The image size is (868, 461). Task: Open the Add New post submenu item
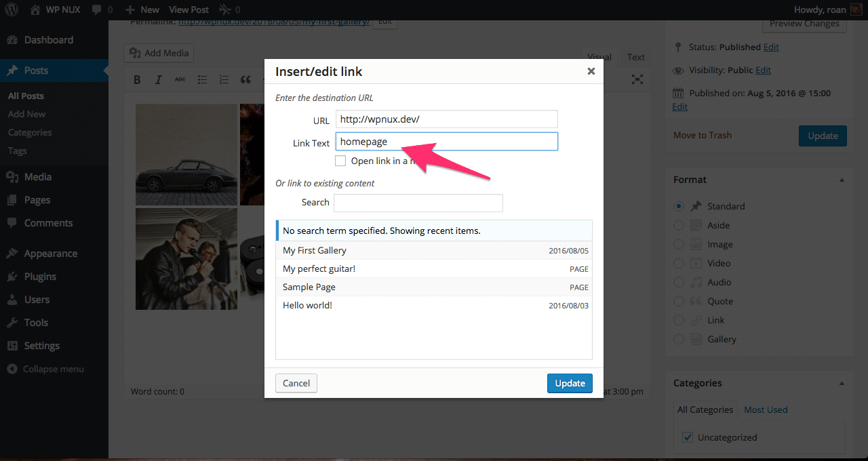tap(27, 115)
